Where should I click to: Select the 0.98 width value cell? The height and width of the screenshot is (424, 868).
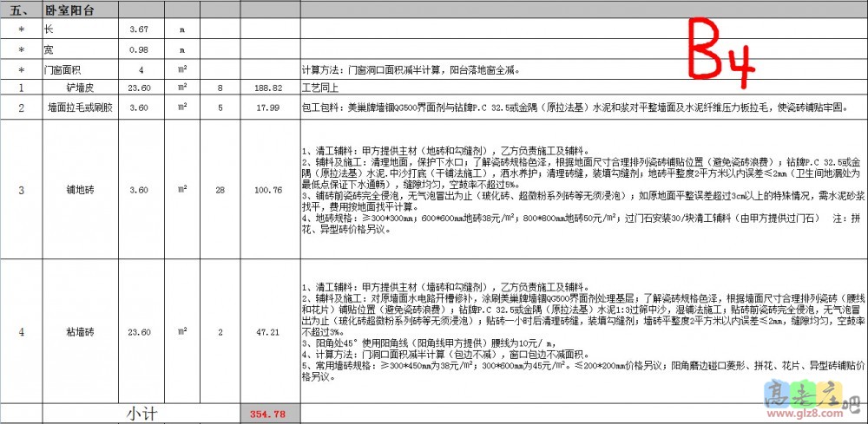coord(139,49)
